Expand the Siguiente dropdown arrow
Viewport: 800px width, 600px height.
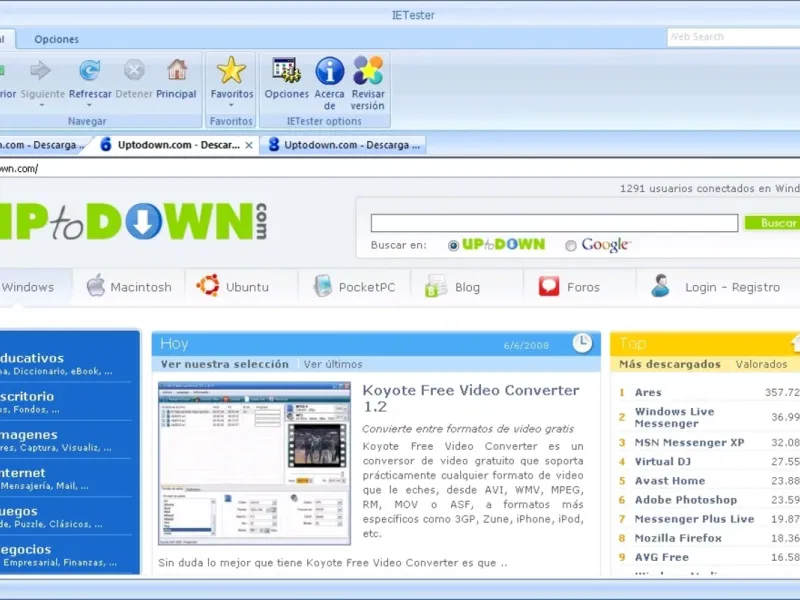tap(42, 105)
